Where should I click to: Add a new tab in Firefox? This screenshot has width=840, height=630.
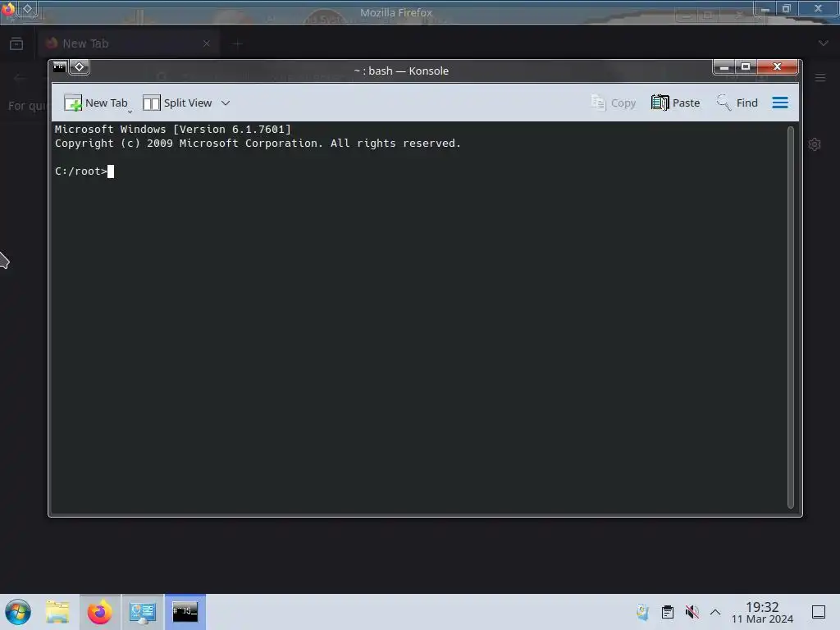pyautogui.click(x=237, y=44)
